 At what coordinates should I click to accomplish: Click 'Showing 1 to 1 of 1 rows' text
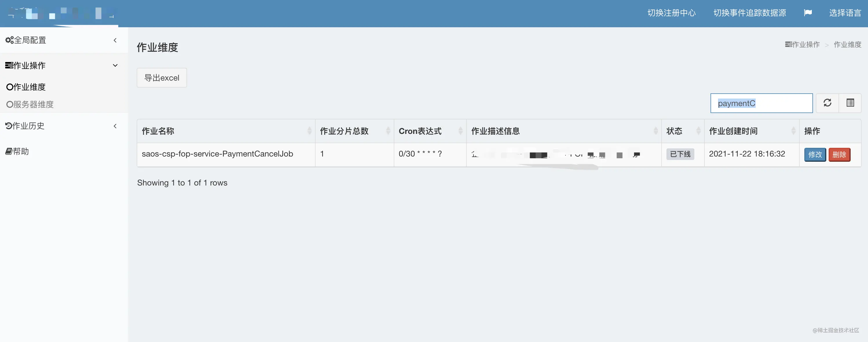point(182,183)
